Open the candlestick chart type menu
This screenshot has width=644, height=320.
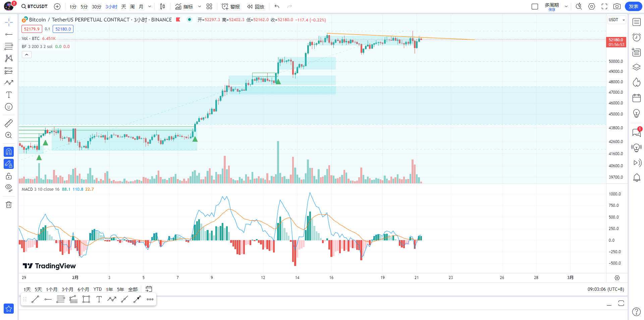pos(163,6)
